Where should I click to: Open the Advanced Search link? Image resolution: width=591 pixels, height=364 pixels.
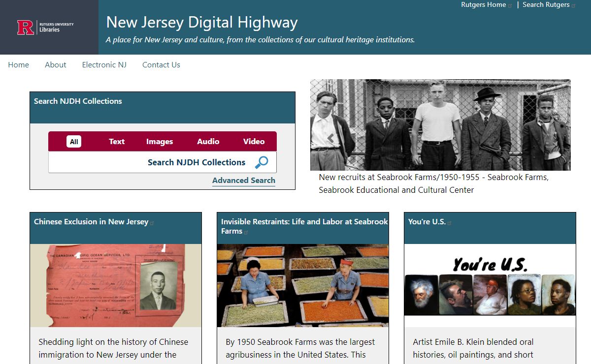click(x=243, y=181)
